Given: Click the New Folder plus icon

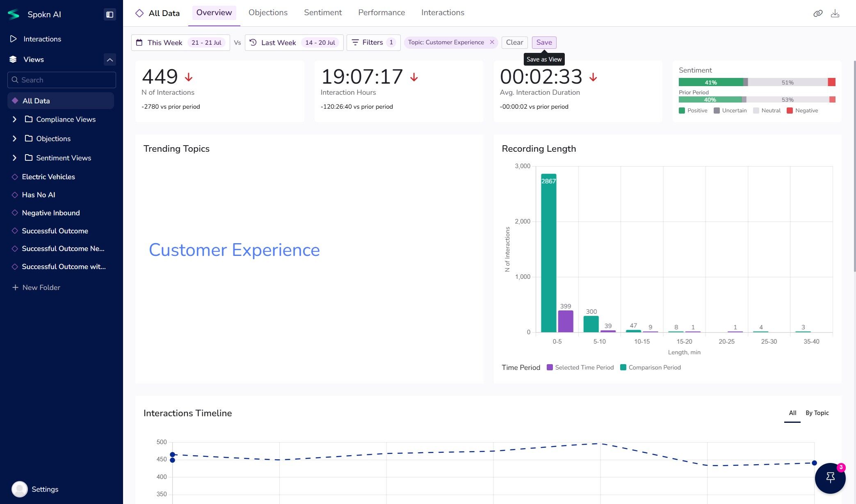Looking at the screenshot, I should (x=15, y=287).
